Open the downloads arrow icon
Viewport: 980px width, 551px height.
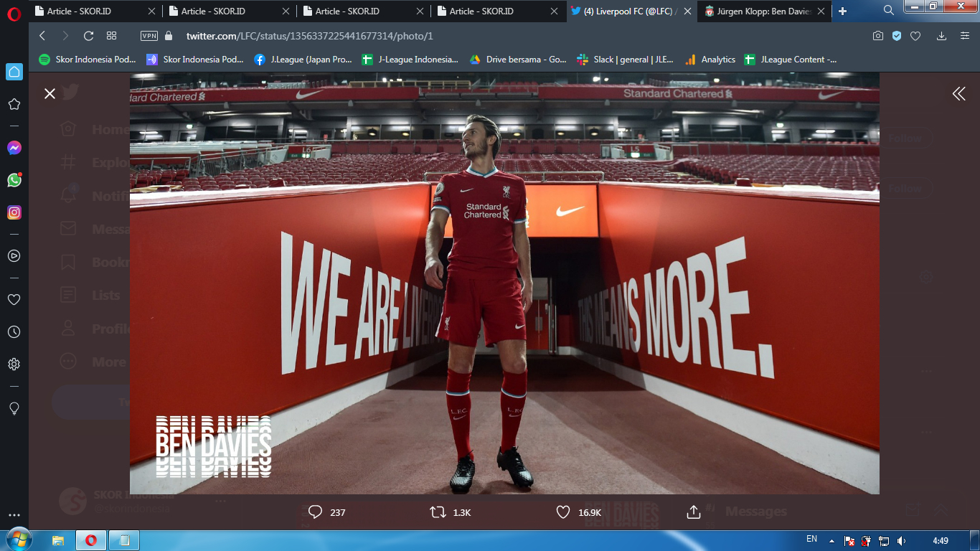coord(942,36)
